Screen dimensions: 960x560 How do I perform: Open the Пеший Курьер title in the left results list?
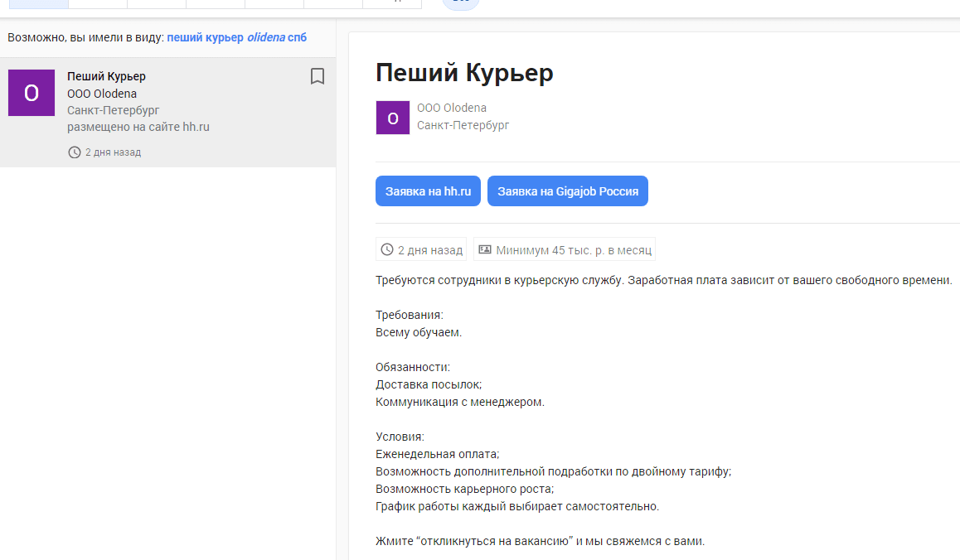tap(106, 76)
